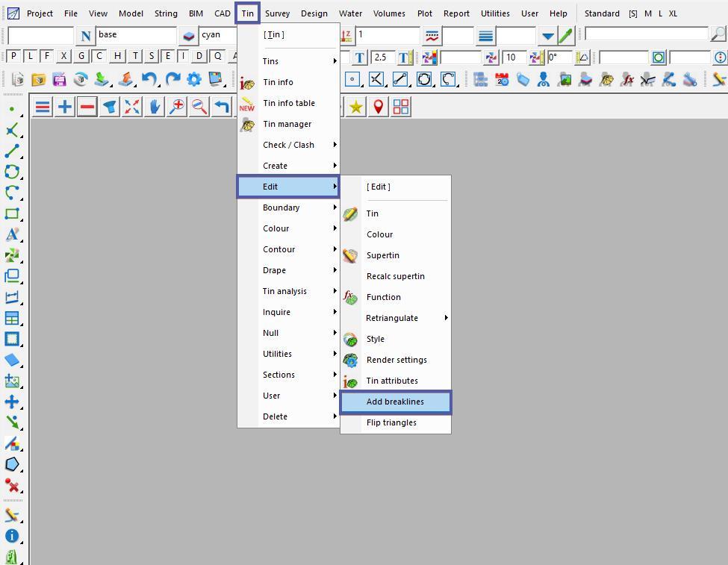
Task: Toggle the P snap letter button
Action: [x=14, y=57]
